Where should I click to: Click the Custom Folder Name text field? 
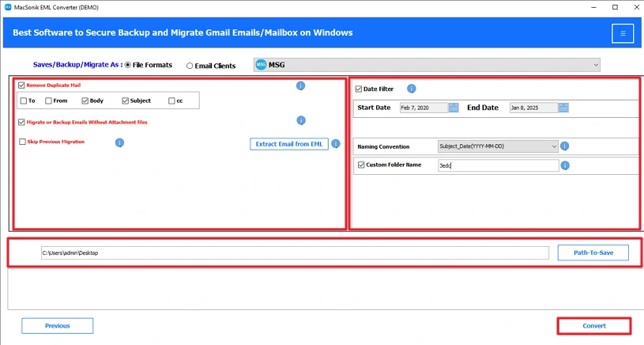498,165
